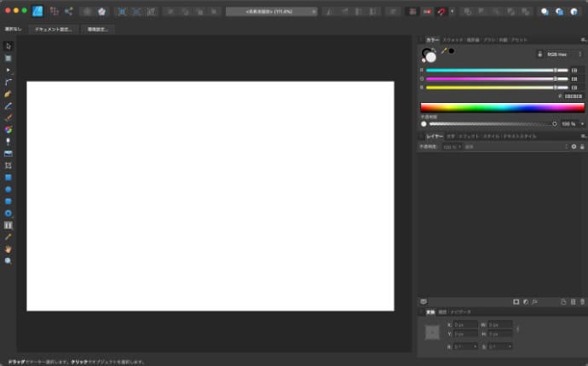Image resolution: width=588 pixels, height=366 pixels.
Task: Select the Move tool in the toolbox
Action: pyautogui.click(x=9, y=46)
